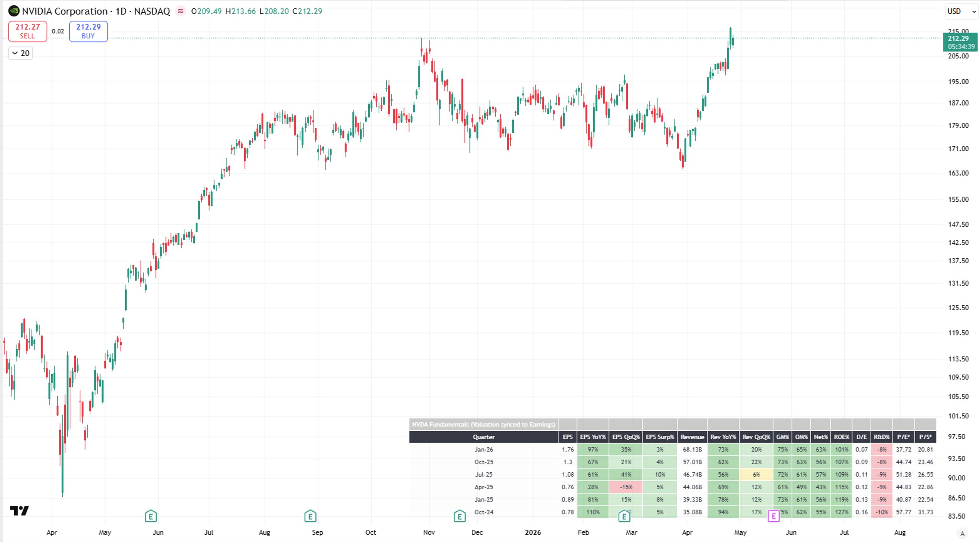Collapse the indicator legend showing 20
Screen dimensions: 980x542
coord(21,53)
